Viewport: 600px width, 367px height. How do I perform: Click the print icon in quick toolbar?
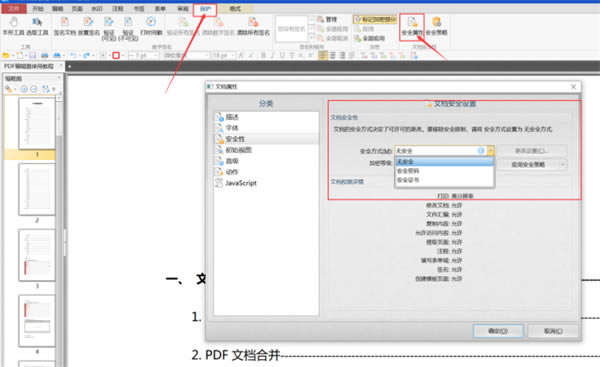click(45, 55)
